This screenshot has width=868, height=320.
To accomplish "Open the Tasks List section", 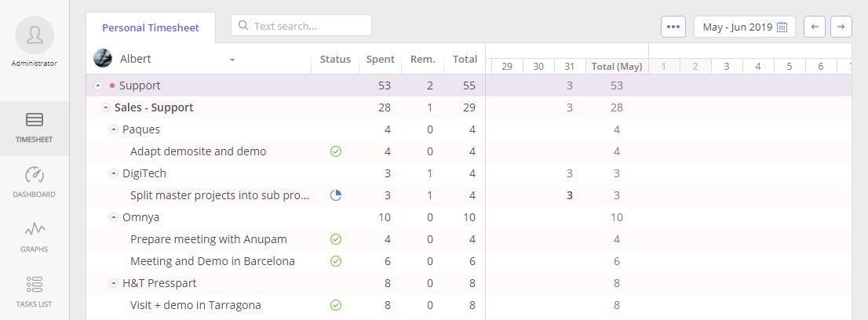I will click(35, 291).
